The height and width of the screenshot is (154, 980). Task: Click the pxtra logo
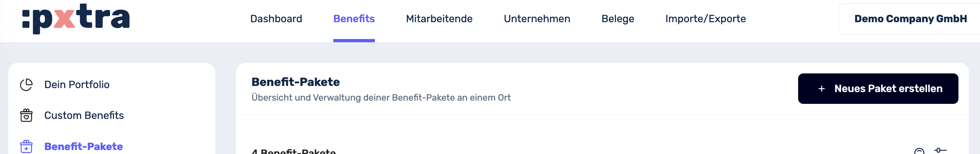point(76,18)
